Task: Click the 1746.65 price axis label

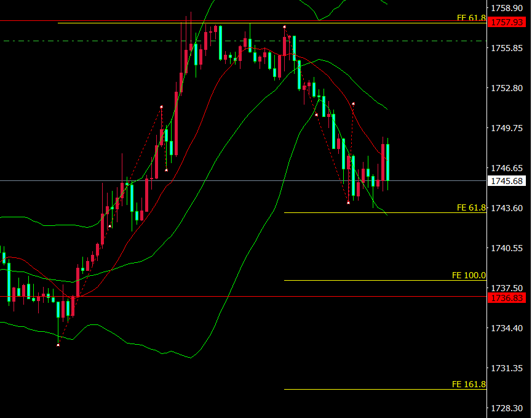Action: (507, 168)
